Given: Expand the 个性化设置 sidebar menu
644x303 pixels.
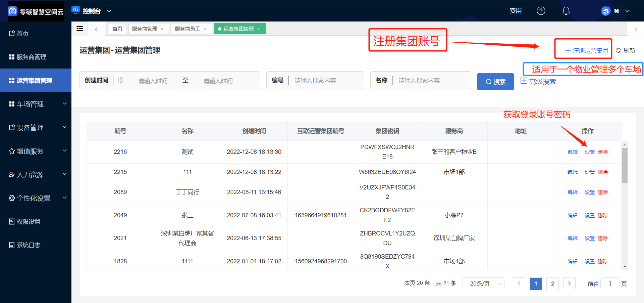Looking at the screenshot, I should (x=36, y=198).
